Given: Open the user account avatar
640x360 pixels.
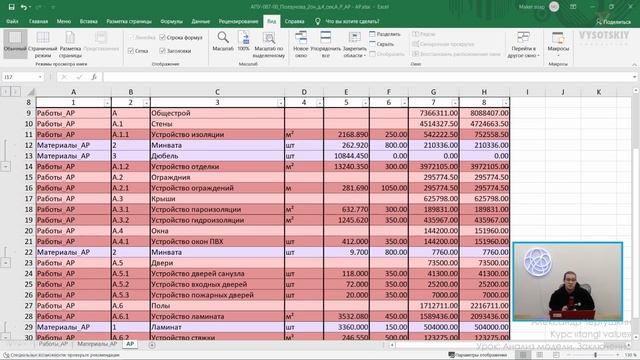Looking at the screenshot, I should coord(554,7).
